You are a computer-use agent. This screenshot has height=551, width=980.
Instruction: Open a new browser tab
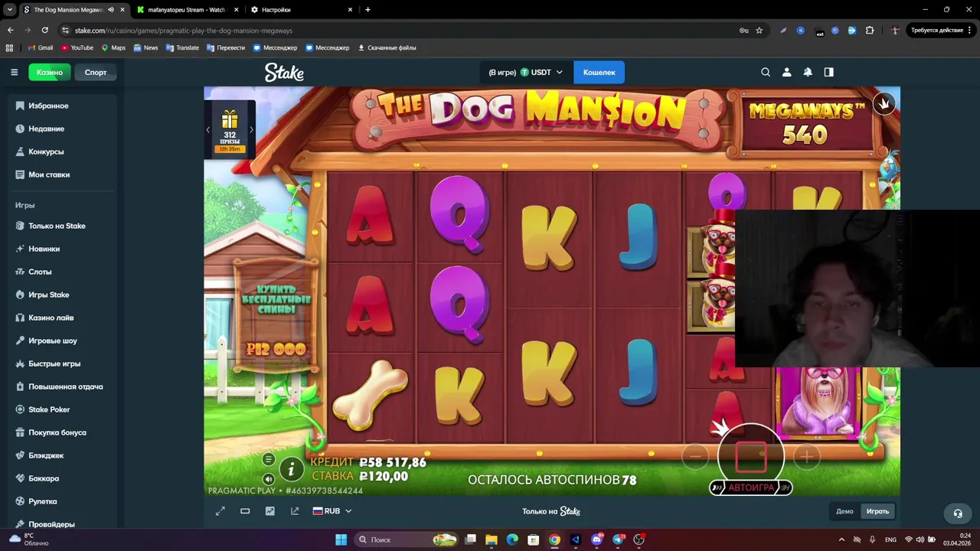tap(367, 10)
